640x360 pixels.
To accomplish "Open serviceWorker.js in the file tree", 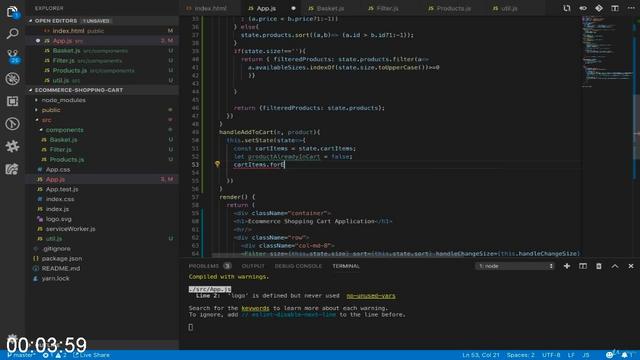I will [x=103, y=229].
